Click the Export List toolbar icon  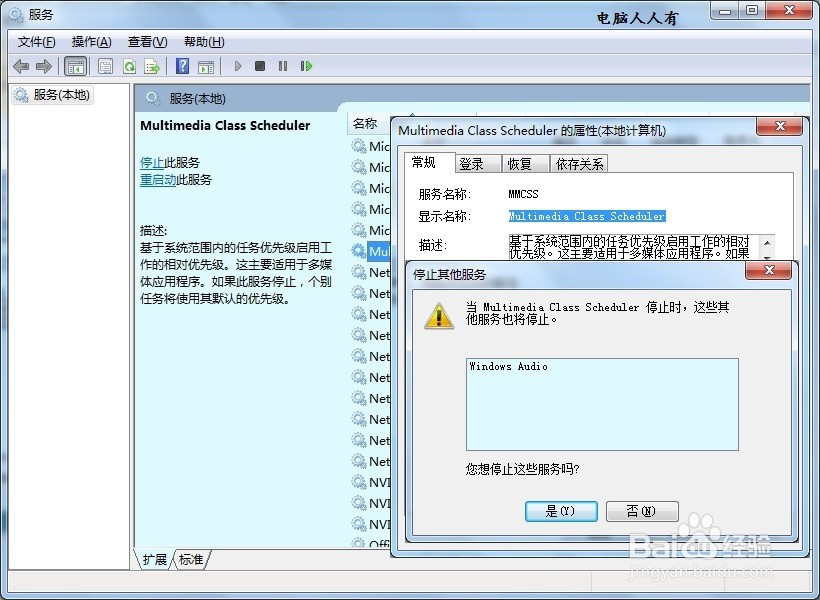(152, 66)
